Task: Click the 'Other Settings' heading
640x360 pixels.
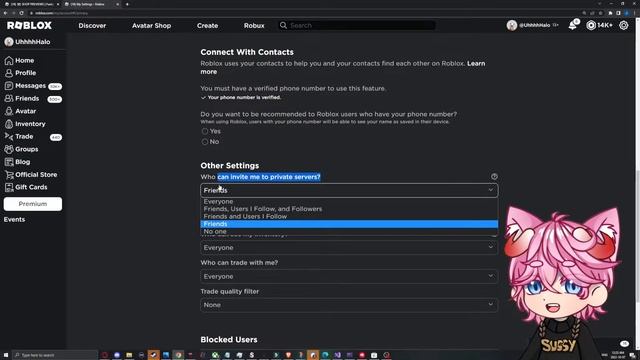Action: coord(230,166)
